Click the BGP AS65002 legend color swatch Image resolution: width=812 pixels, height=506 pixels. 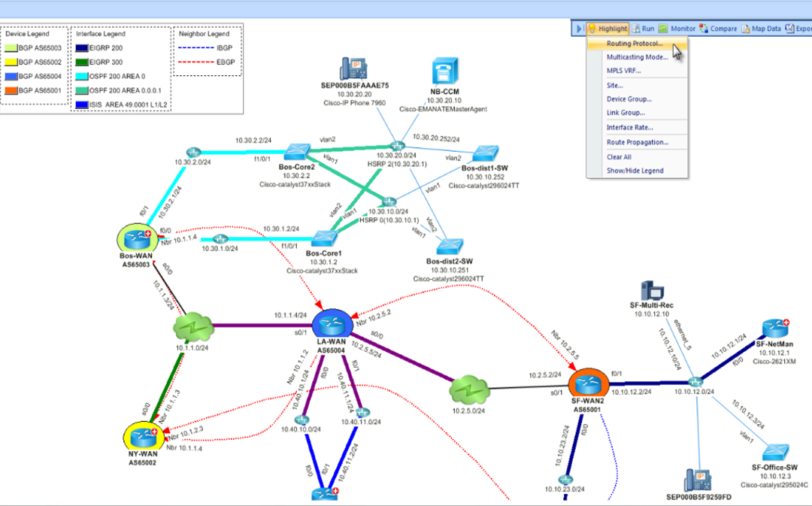(x=11, y=62)
